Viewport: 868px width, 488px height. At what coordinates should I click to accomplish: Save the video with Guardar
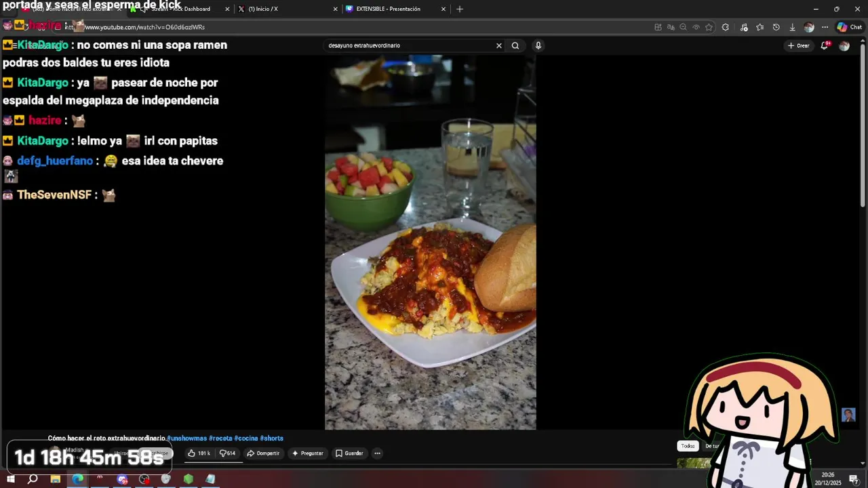349,453
